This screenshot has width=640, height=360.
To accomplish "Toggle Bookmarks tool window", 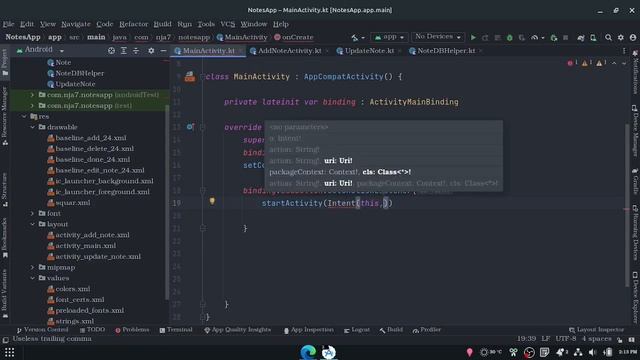I will (x=4, y=238).
